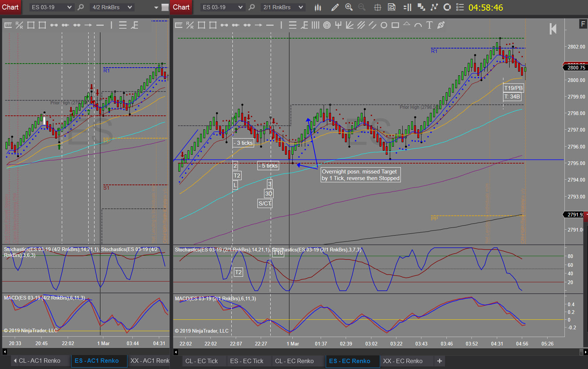This screenshot has width=588, height=369.
Task: Click left tab-scroll arrow before CL - AC1 Renko
Action: [x=15, y=361]
